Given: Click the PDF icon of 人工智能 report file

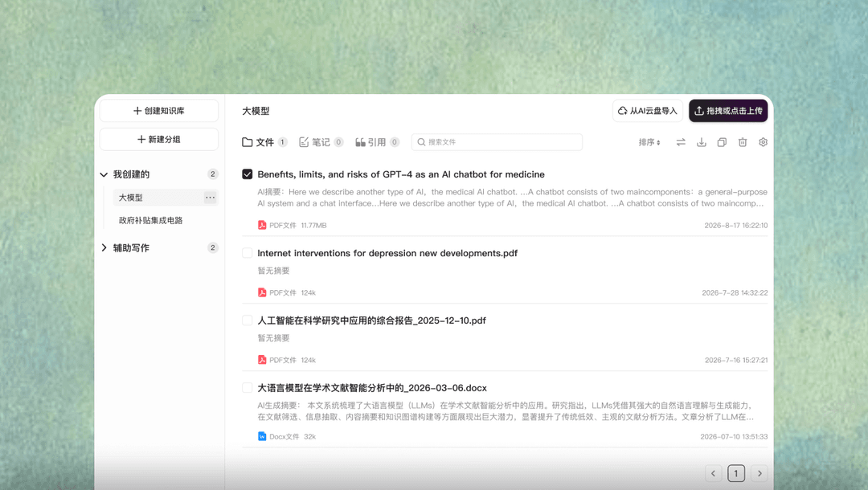Looking at the screenshot, I should point(262,360).
